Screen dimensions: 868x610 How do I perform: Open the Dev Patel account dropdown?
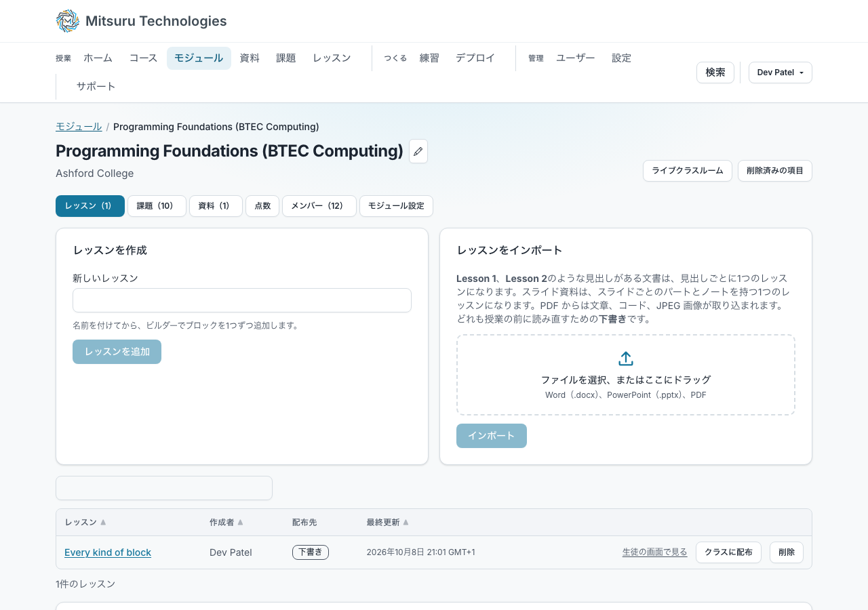pyautogui.click(x=781, y=73)
